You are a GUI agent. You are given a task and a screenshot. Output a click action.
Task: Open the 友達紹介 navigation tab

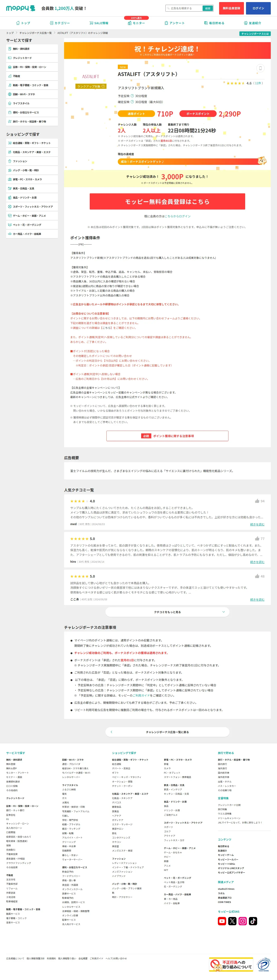coord(252,23)
